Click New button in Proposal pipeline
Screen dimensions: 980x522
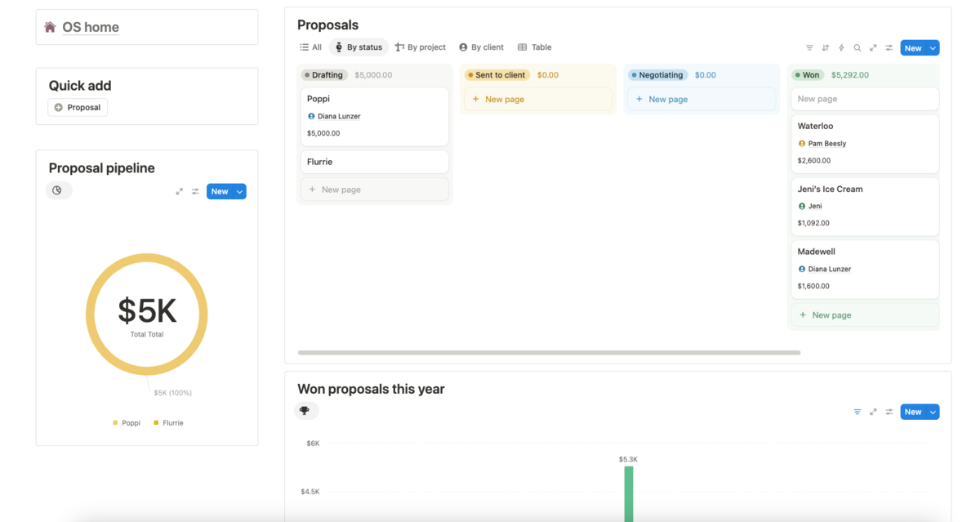(220, 191)
